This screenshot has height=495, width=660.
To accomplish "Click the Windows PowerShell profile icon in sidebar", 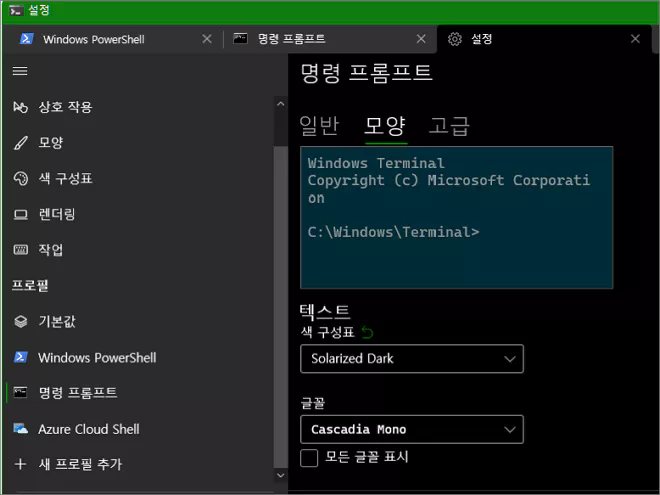I will coord(20,357).
